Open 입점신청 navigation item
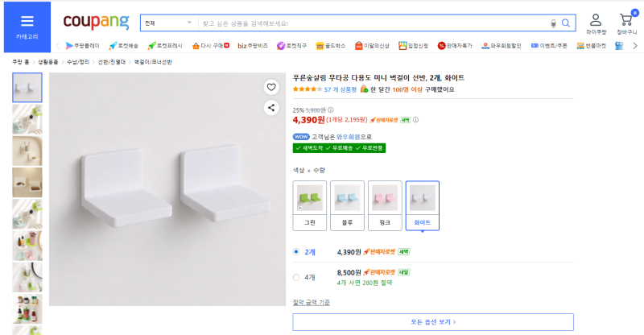Screen dimensions: 644x335 (x=413, y=46)
